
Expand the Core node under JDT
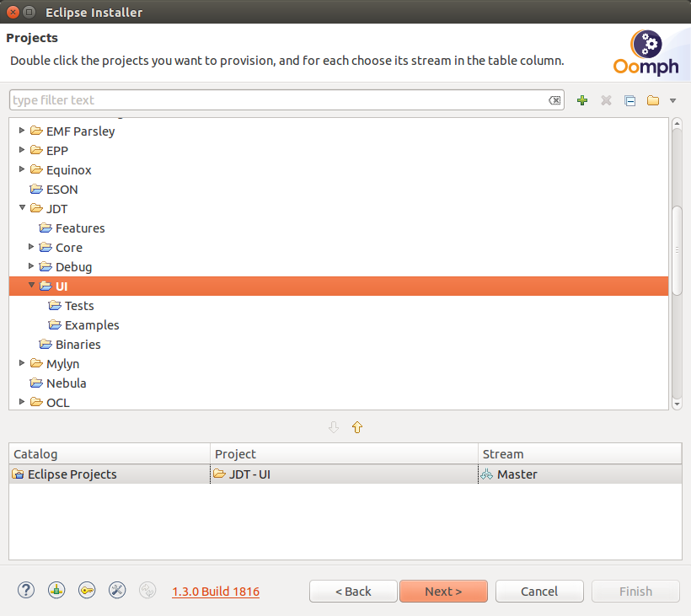(31, 247)
